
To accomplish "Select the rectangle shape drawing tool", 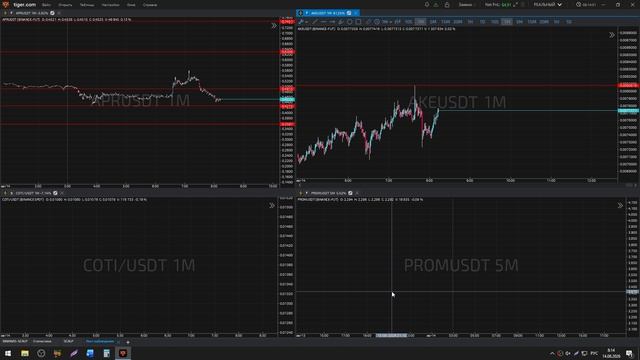I will 358,22.
